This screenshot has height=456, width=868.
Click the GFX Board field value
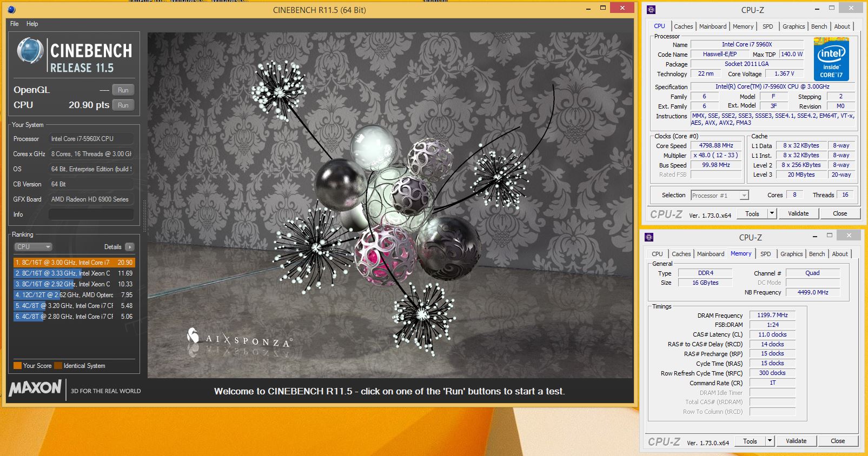(91, 199)
